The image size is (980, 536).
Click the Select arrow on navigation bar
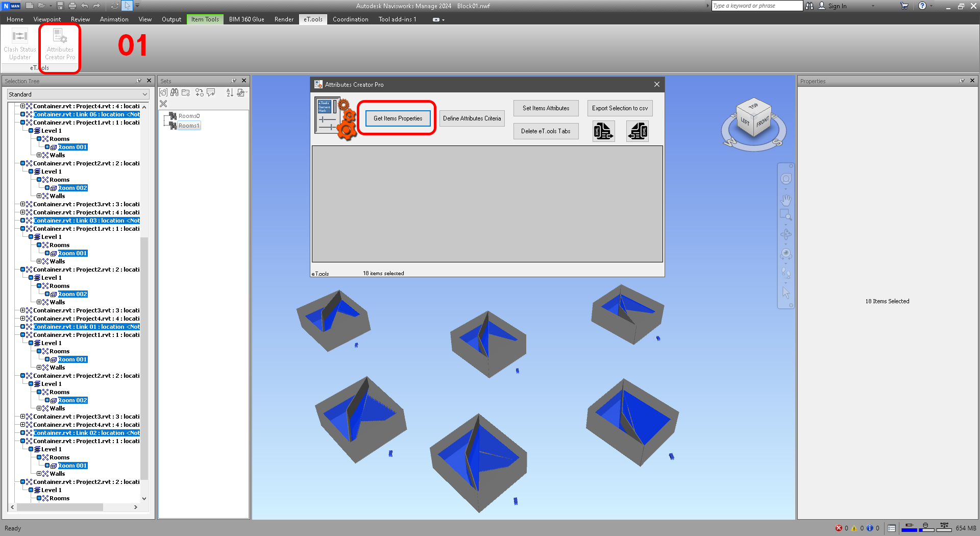786,293
